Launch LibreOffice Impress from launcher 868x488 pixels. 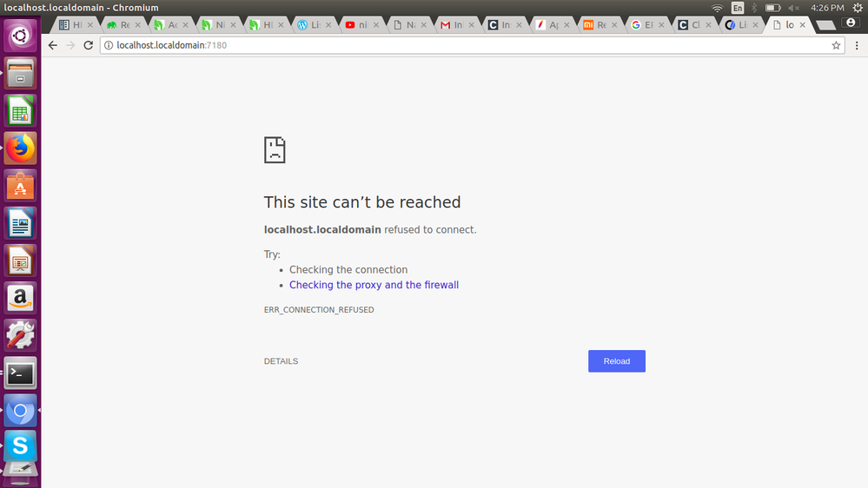[x=21, y=260]
